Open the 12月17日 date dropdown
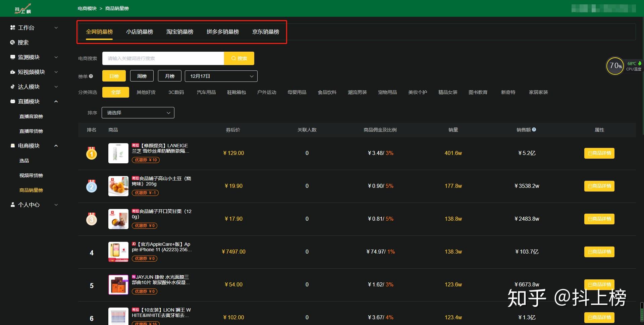The width and height of the screenshot is (644, 325). (x=221, y=76)
